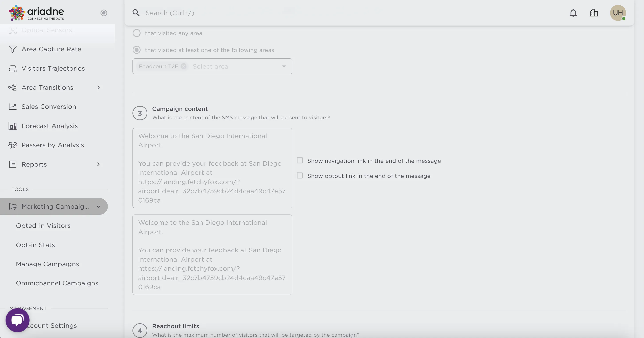Open Forecast Analysis via its bar chart icon
The image size is (644, 338).
pyautogui.click(x=12, y=126)
